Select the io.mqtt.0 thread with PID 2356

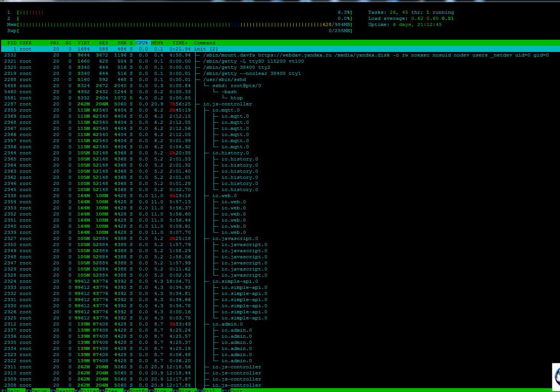280,147
